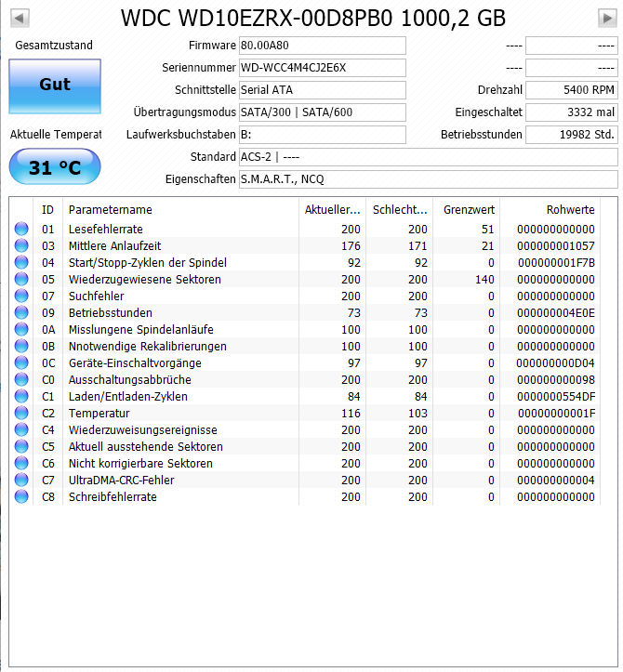This screenshot has height=672, width=623.
Task: Click raw value 0000000554DF
Action: [556, 397]
